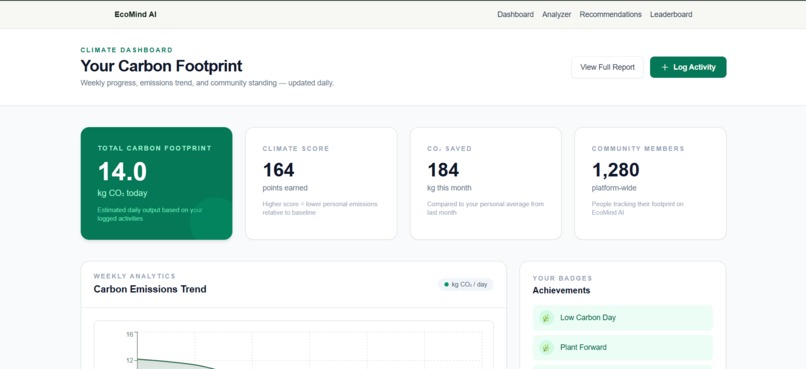The image size is (806, 369).
Task: Select the CO₂ Saved card
Action: [x=485, y=183]
